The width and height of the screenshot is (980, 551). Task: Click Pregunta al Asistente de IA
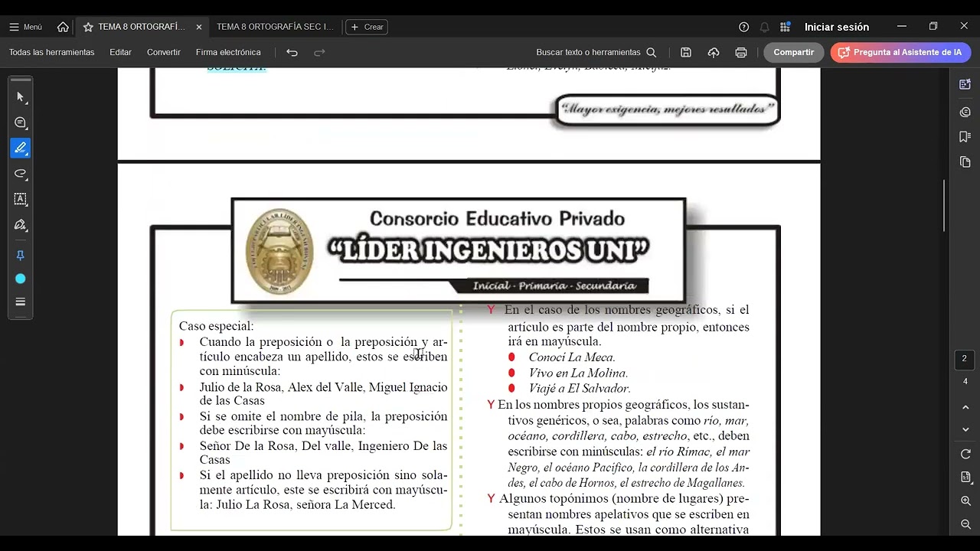[900, 52]
